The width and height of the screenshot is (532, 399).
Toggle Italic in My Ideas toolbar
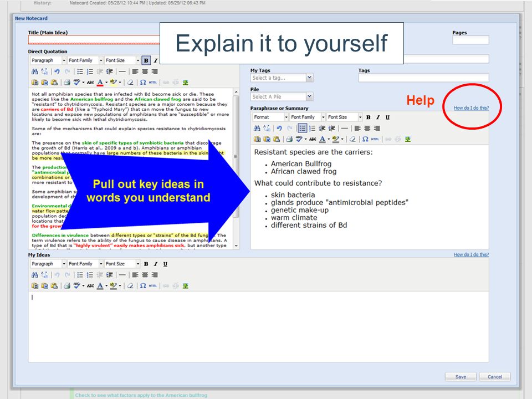pyautogui.click(x=156, y=264)
